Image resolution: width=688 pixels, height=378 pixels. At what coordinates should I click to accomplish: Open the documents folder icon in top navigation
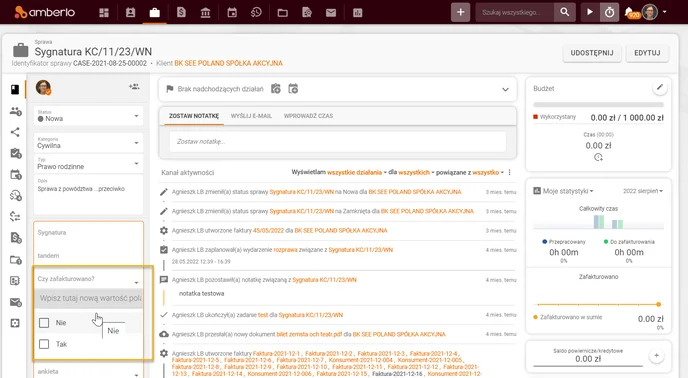pyautogui.click(x=283, y=13)
